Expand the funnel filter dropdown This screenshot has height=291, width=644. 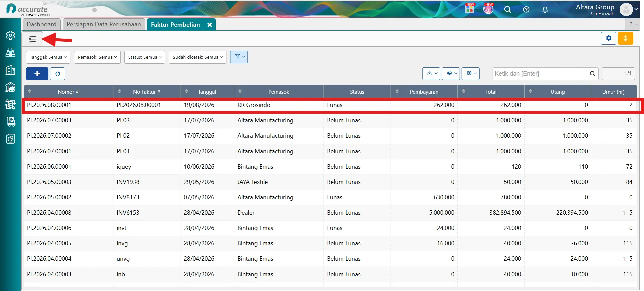pos(239,57)
